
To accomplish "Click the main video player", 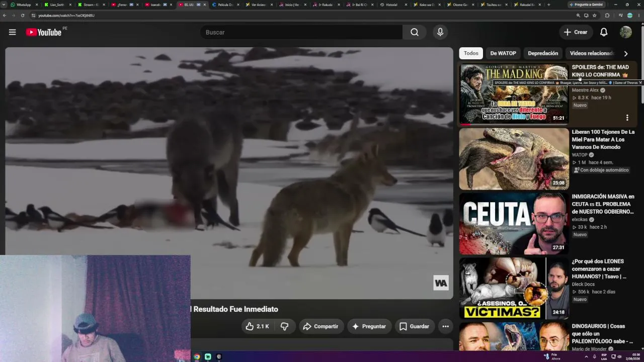I will (x=229, y=173).
